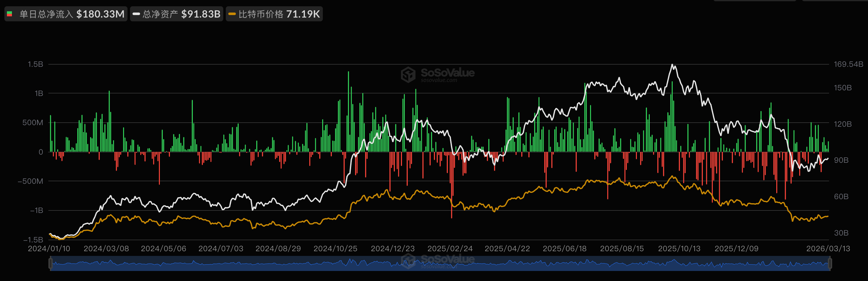This screenshot has height=281, width=868.
Task: Click the 2024/01/10 date label on x-axis
Action: [x=49, y=249]
